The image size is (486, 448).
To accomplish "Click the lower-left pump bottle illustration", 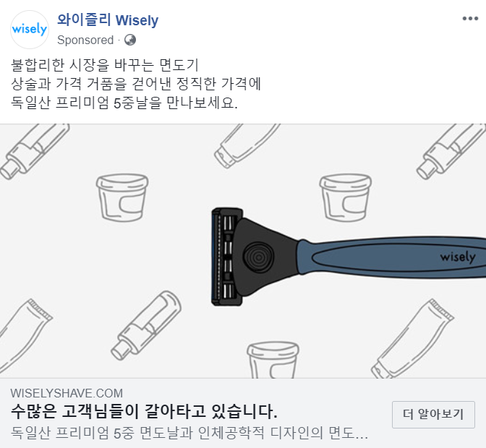I will (146, 325).
